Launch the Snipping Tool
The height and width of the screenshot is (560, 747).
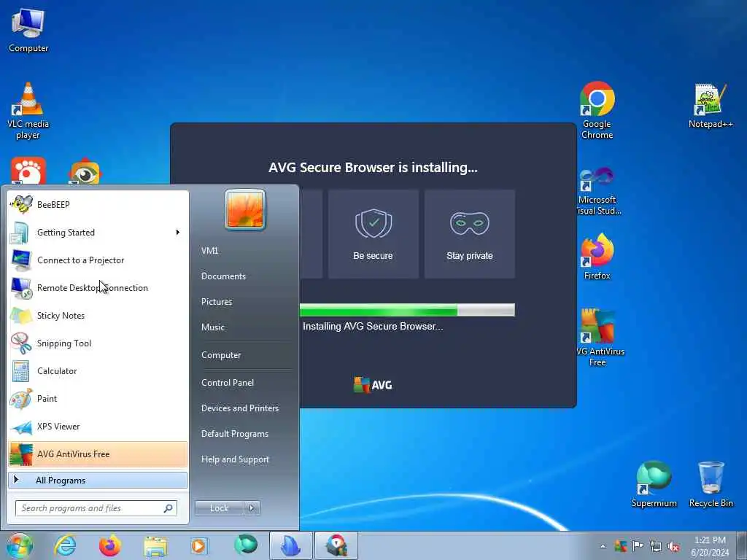click(x=98, y=343)
